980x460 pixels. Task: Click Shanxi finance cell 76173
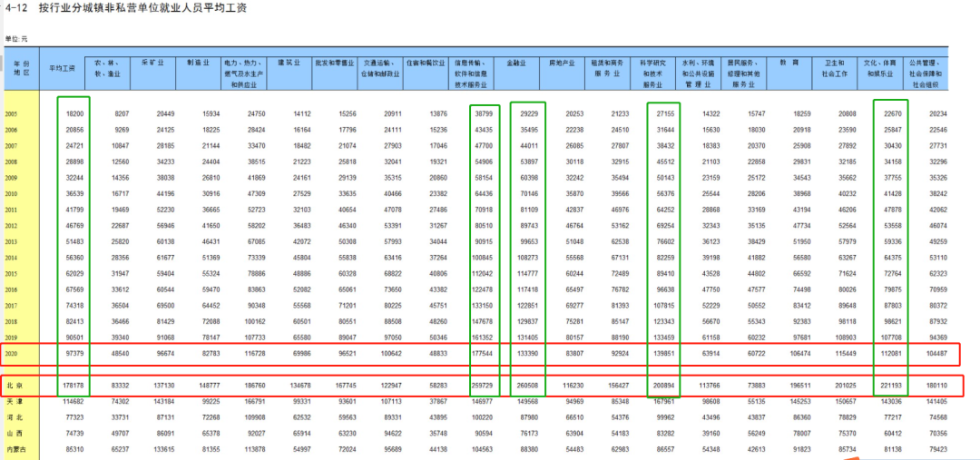tap(528, 433)
